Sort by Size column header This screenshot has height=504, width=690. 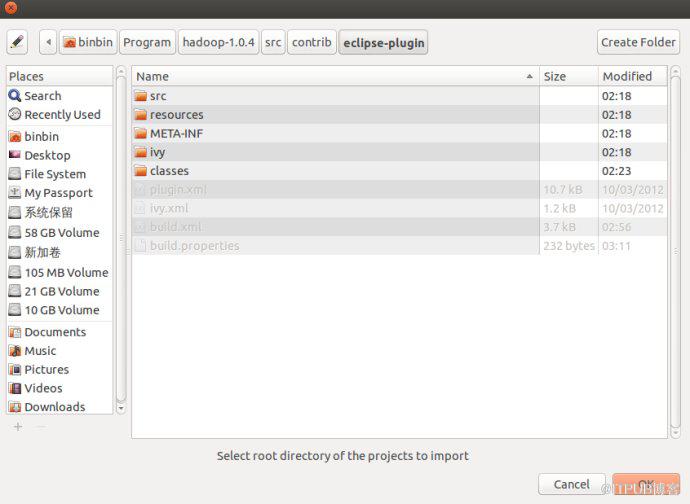[569, 77]
